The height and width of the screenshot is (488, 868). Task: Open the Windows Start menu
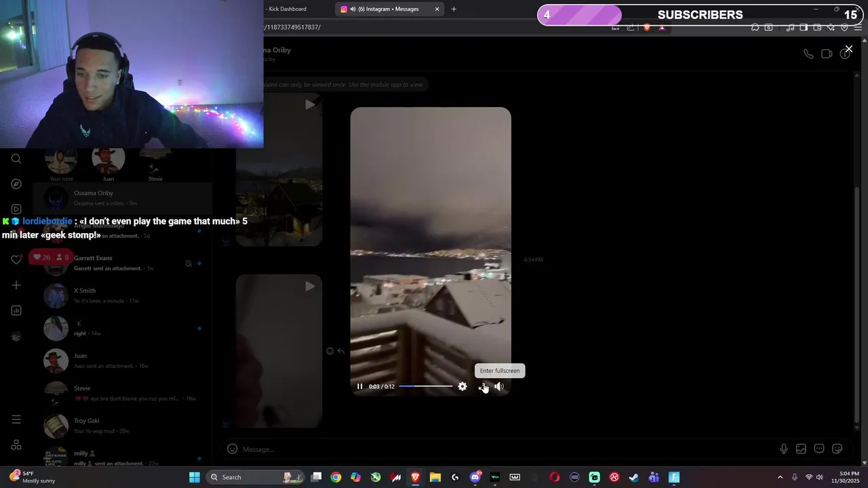(x=195, y=477)
